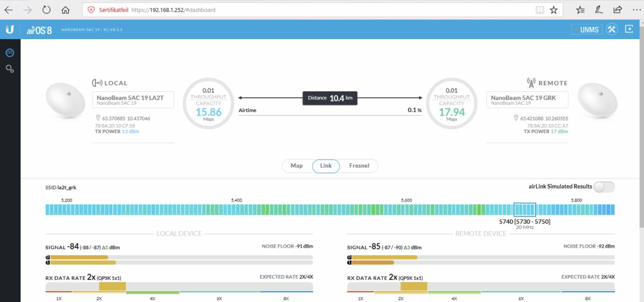Click the REMOTE antenna tower icon

coord(531,83)
